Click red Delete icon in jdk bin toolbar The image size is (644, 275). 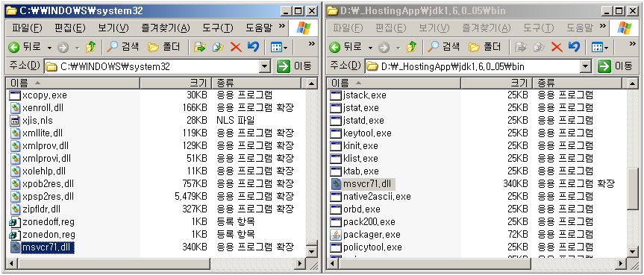(x=557, y=48)
